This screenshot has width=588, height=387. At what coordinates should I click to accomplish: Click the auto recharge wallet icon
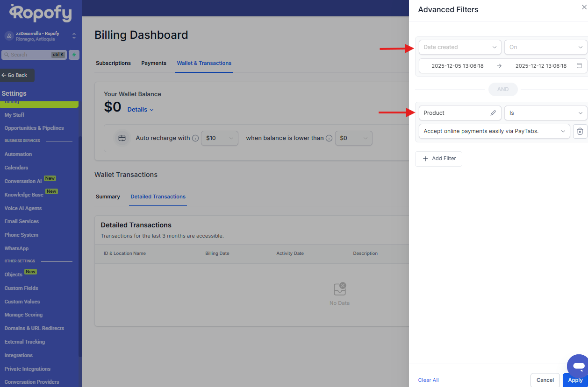(122, 138)
